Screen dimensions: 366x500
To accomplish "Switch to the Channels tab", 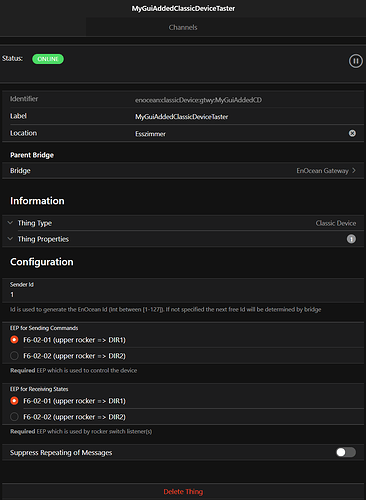I will tap(183, 27).
